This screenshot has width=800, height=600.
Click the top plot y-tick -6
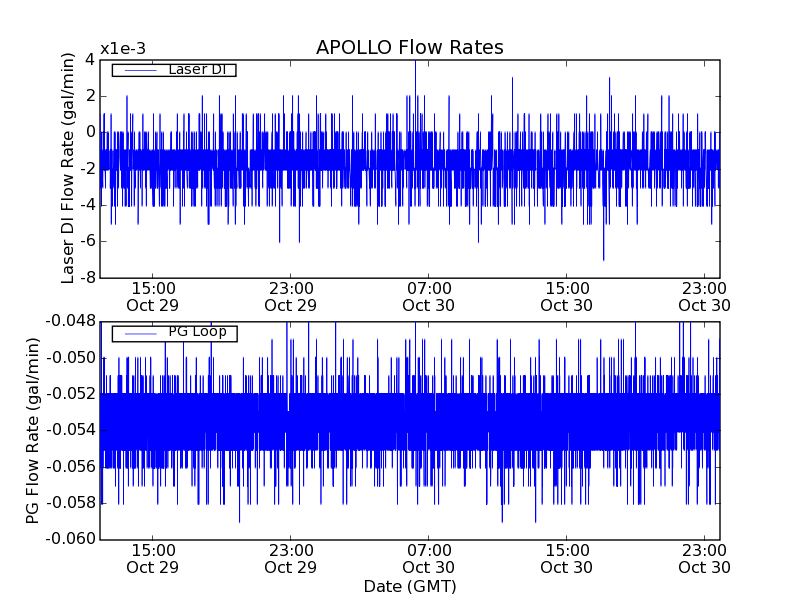88,241
